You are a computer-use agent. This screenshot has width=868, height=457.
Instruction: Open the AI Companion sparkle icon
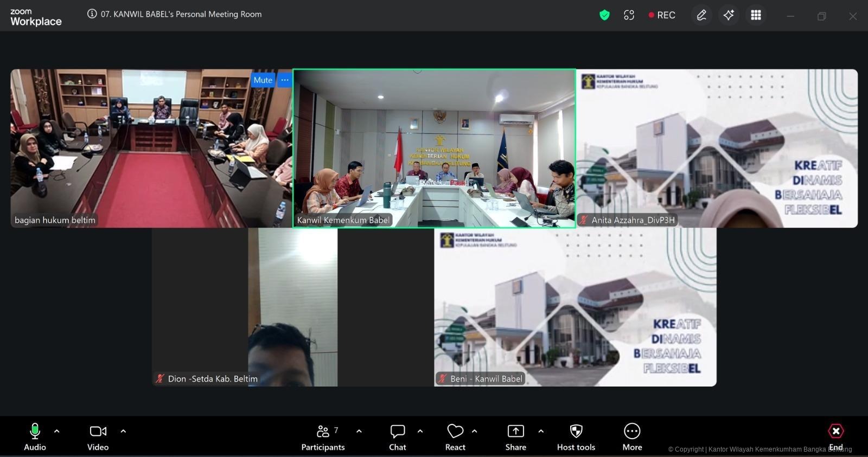click(x=729, y=15)
